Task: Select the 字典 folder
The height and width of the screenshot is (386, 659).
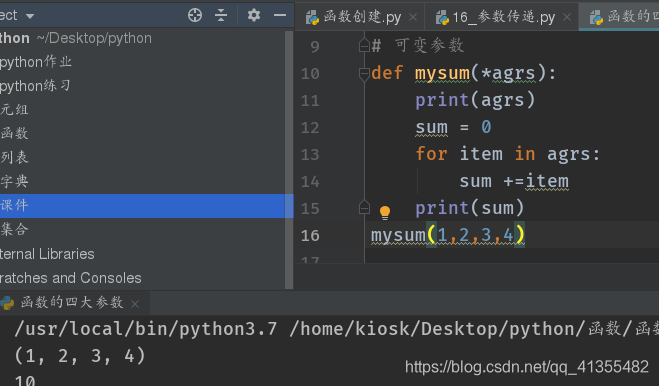Action: point(14,181)
